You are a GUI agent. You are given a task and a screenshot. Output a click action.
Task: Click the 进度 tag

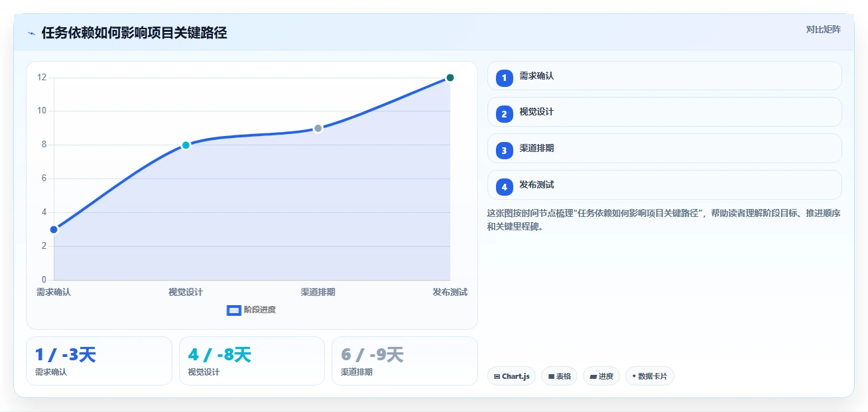click(601, 376)
